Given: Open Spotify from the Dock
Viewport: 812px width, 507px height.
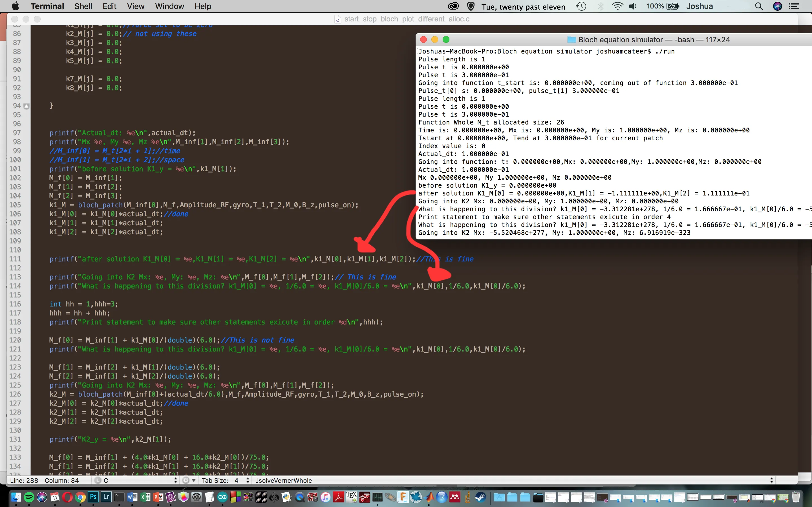Looking at the screenshot, I should click(x=29, y=497).
